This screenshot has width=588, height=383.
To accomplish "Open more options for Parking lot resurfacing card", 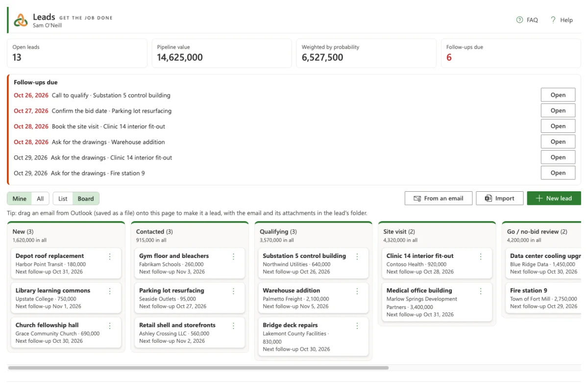I will tap(234, 291).
